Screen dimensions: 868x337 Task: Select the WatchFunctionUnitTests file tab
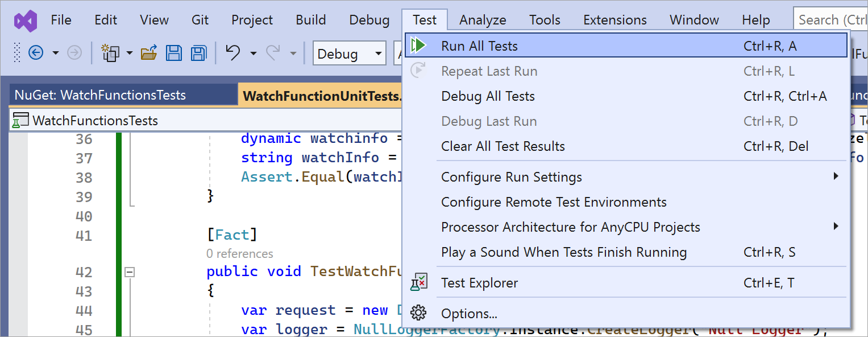(x=321, y=96)
